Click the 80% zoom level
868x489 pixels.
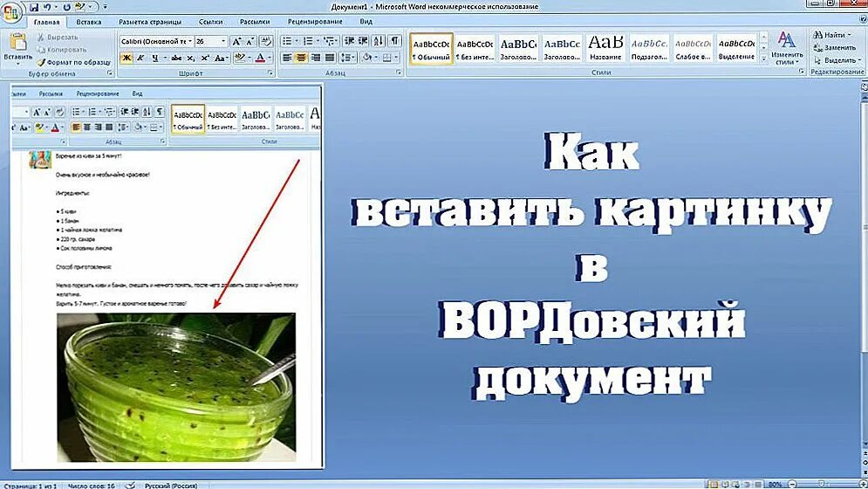775,486
